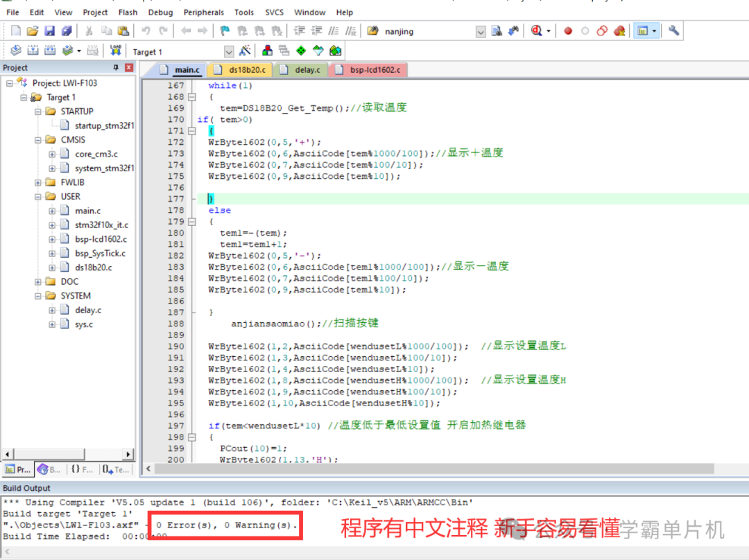Open the Peripherals menu
This screenshot has width=749, height=560.
coord(203,12)
